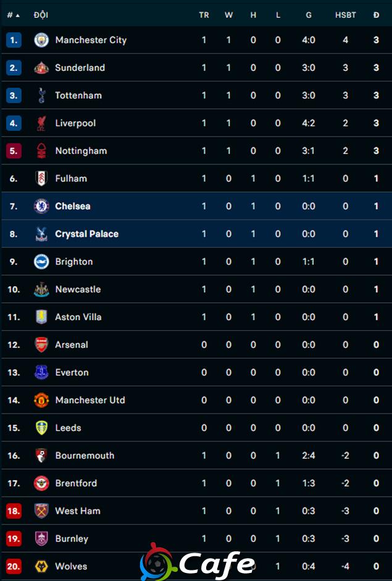Click the Liverpool club crest
This screenshot has width=392, height=581.
41,123
